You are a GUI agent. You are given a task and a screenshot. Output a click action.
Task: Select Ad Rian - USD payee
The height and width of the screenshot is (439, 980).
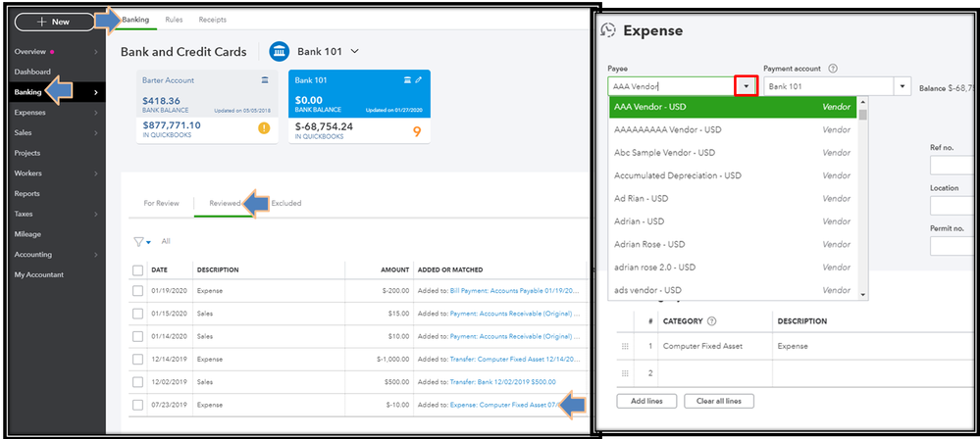click(x=733, y=199)
